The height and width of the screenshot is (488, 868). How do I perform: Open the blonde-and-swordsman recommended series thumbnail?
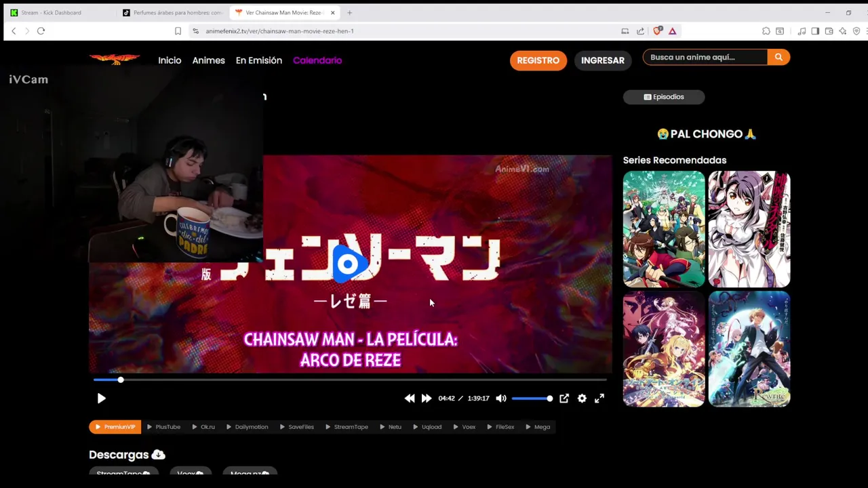pos(664,349)
